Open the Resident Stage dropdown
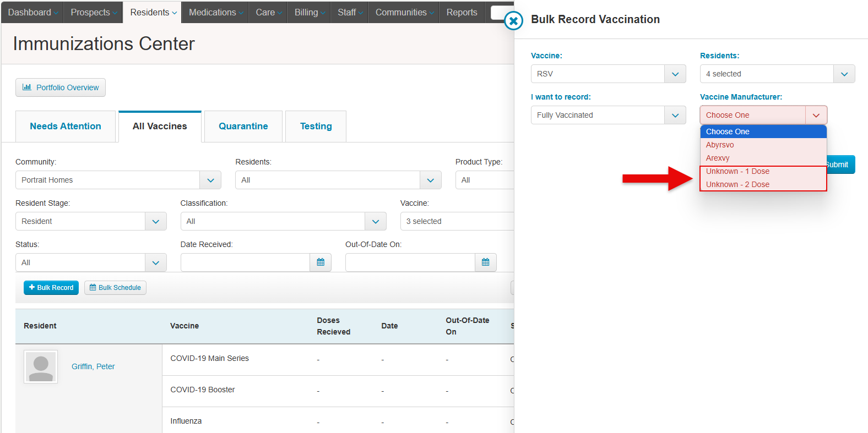This screenshot has height=433, width=868. coord(91,221)
